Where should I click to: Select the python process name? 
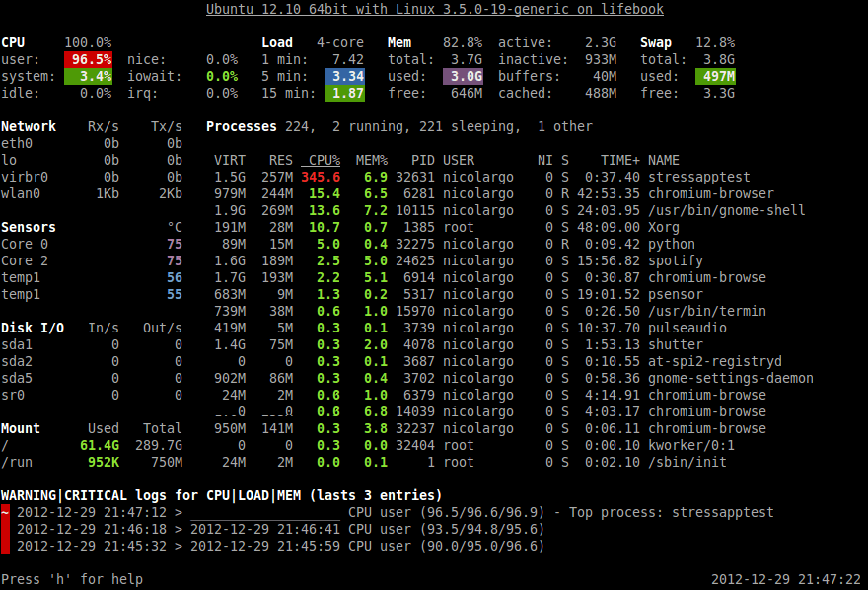tap(672, 244)
